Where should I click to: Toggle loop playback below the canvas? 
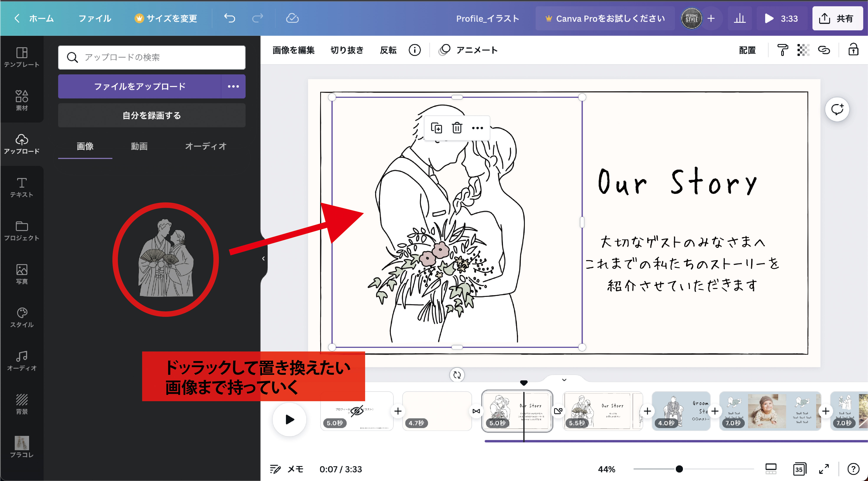457,375
